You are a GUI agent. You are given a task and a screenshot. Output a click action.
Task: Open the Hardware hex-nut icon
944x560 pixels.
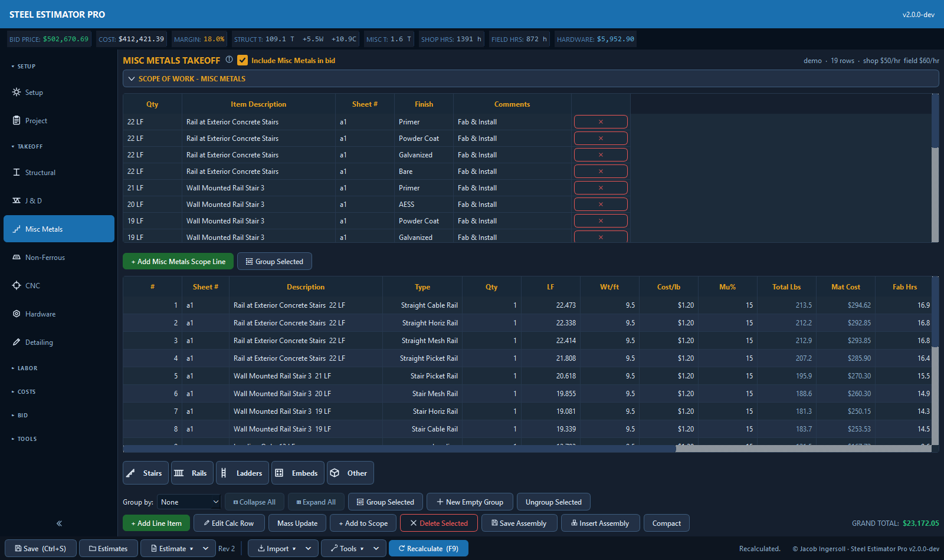pos(17,314)
